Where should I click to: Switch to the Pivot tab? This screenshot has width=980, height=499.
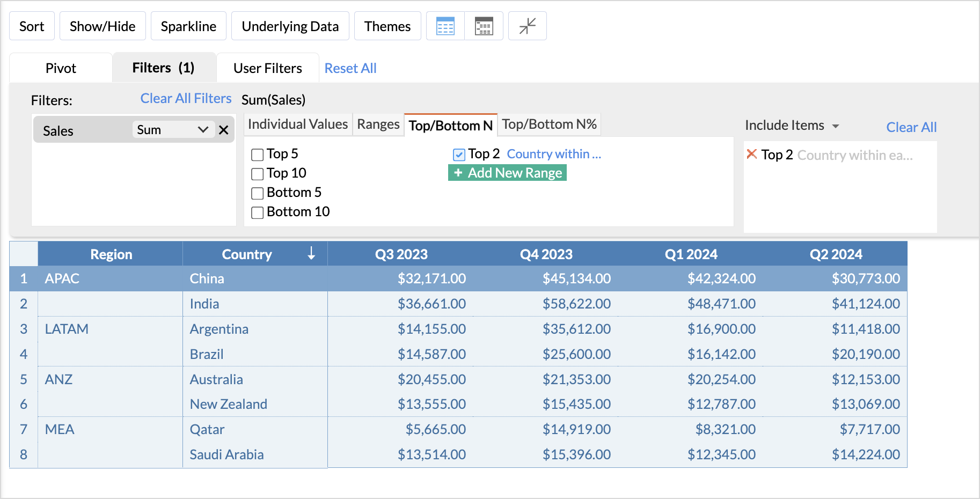61,68
